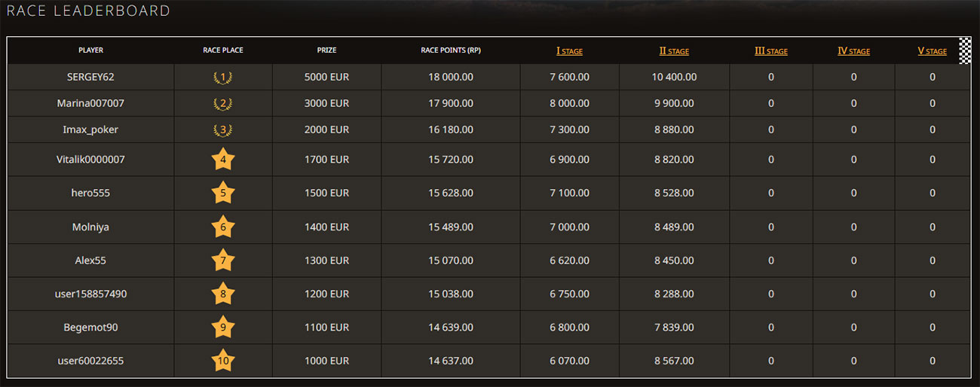
Task: Sort by I Stage column link
Action: point(569,51)
